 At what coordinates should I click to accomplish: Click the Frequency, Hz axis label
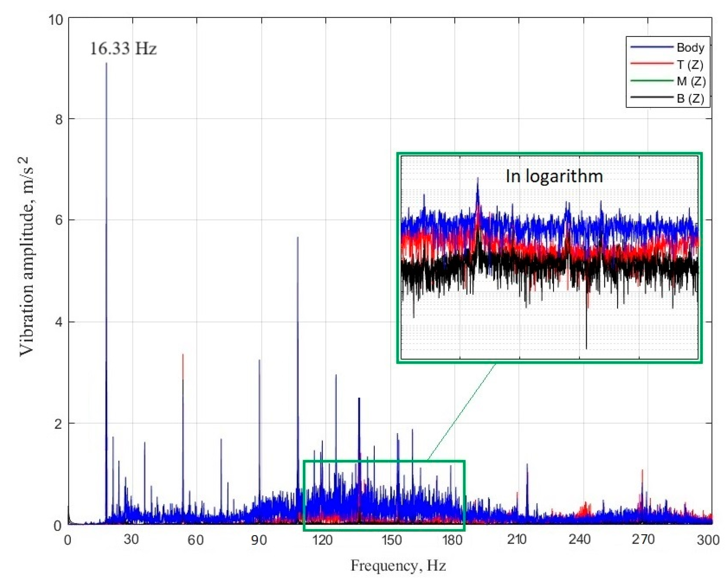tap(398, 565)
